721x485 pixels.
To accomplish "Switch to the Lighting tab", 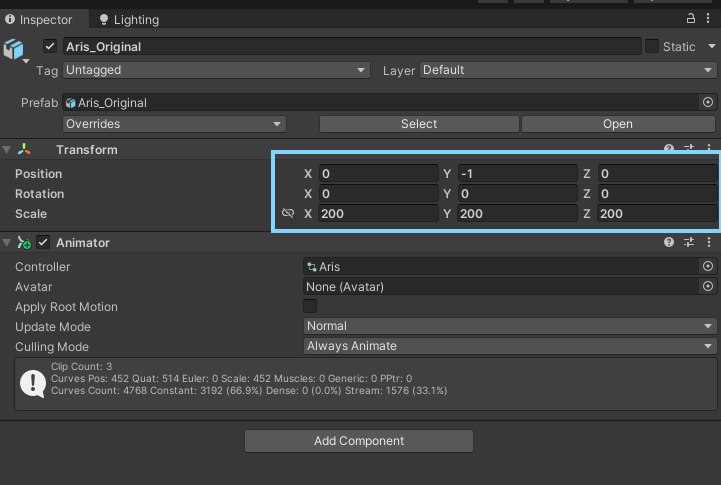I will [128, 19].
